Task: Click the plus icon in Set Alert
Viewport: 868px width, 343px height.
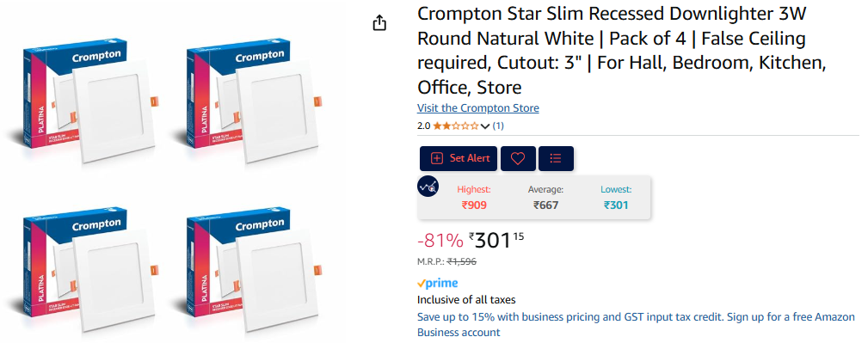Action: point(437,159)
